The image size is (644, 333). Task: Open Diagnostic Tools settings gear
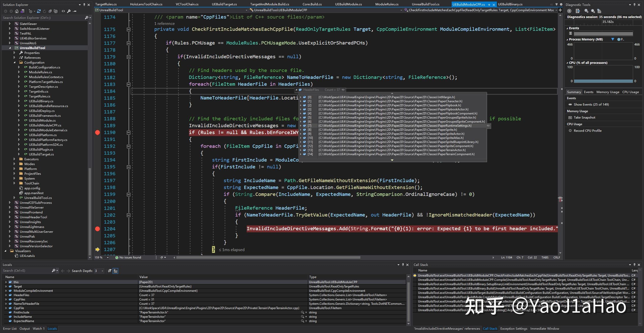pos(569,11)
